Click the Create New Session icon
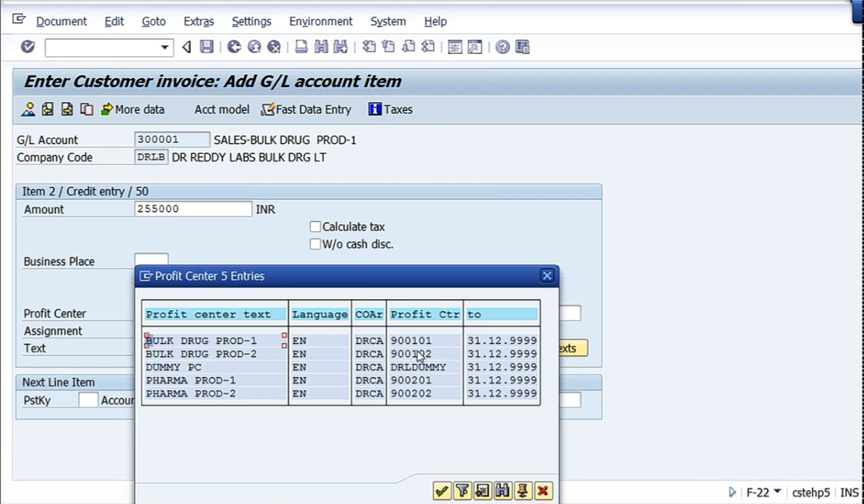Viewport: 864px width, 504px height. tap(455, 47)
